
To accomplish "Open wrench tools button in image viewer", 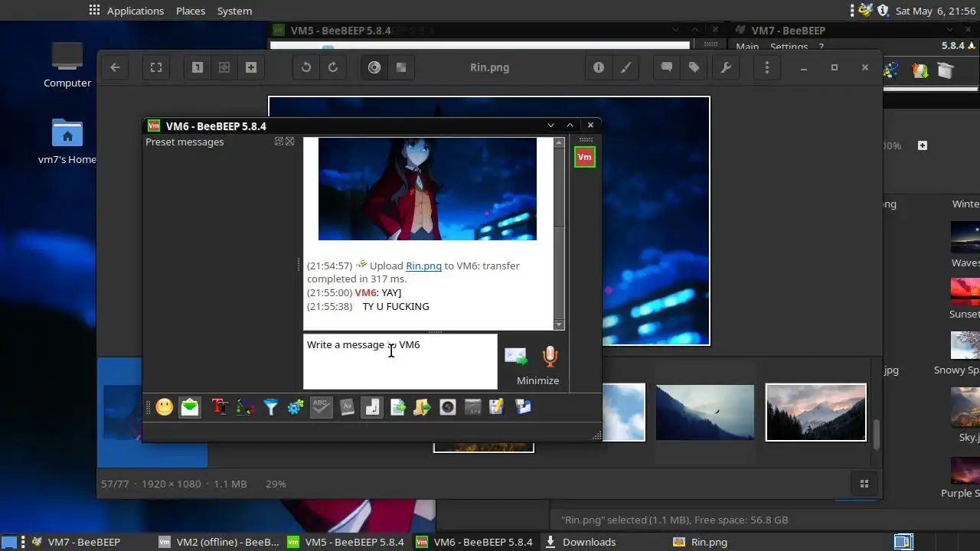I will [726, 67].
